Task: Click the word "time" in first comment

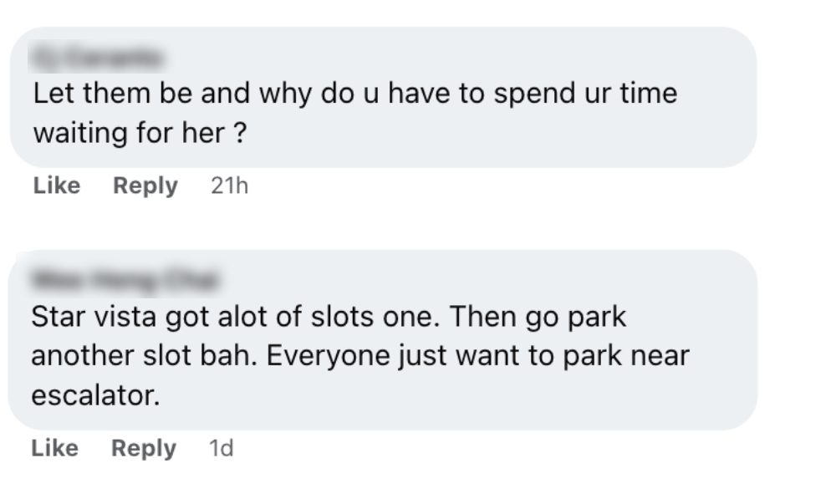Action: coord(648,94)
